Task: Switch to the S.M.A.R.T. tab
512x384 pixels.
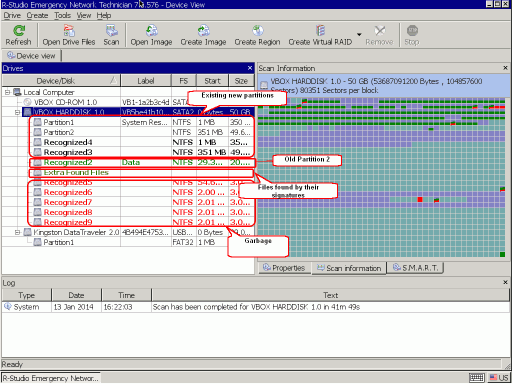Action: [415, 268]
